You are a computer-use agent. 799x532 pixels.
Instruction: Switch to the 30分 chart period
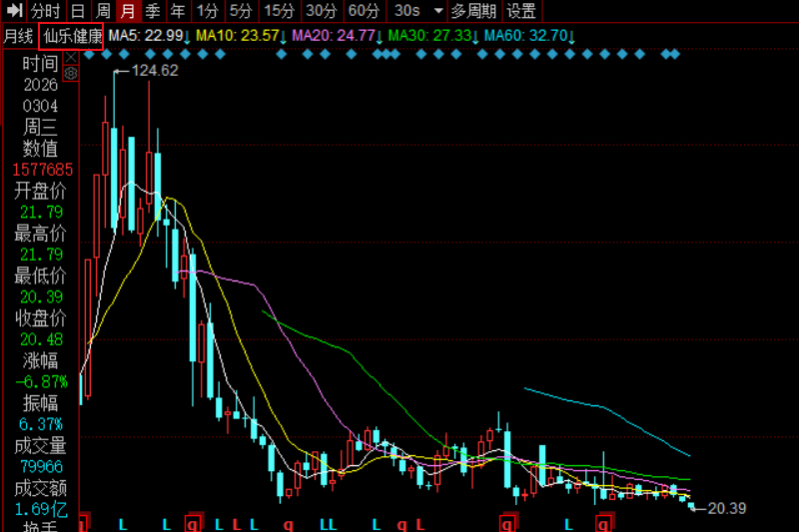coord(322,11)
